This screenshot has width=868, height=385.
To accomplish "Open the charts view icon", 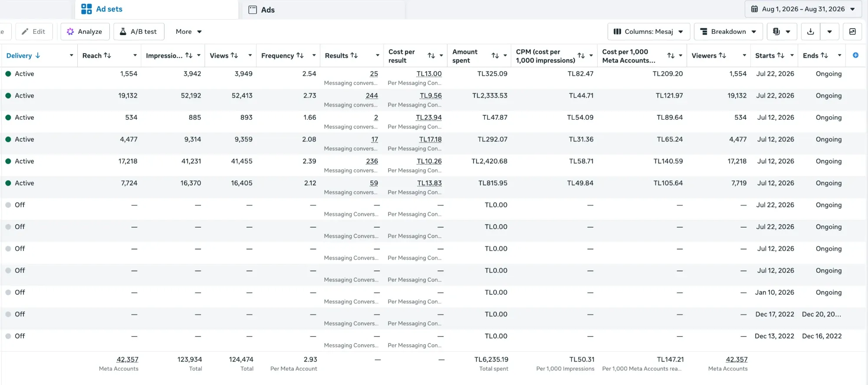I will click(x=852, y=32).
